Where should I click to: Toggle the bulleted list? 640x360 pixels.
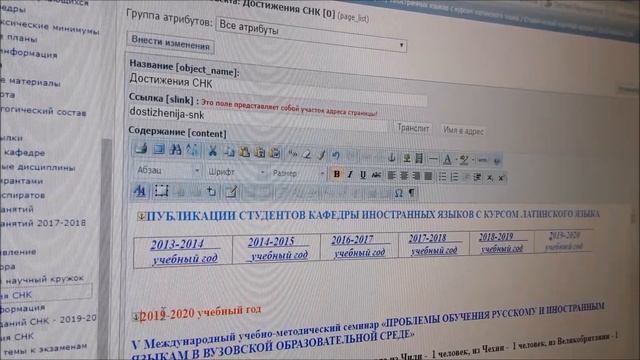442,177
